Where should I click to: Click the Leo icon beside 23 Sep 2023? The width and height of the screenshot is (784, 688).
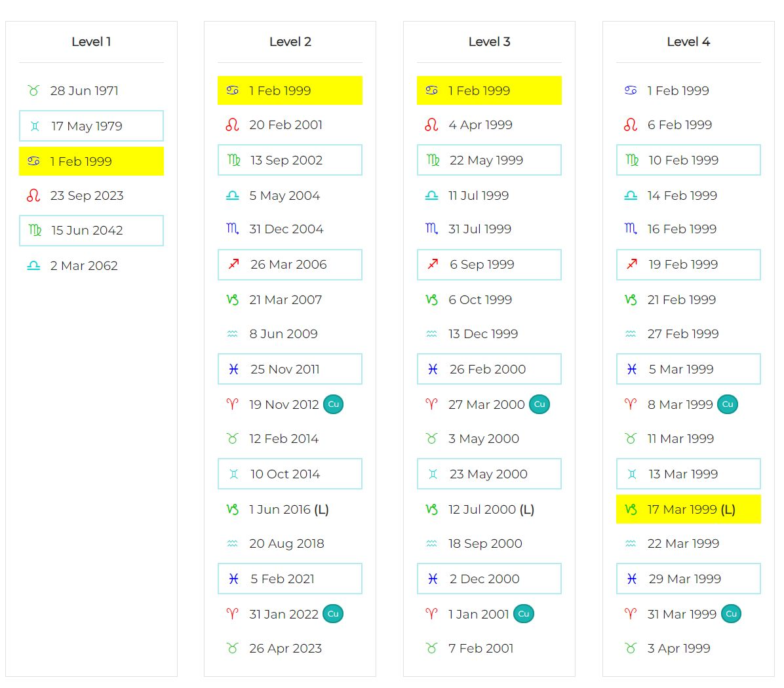coord(33,195)
